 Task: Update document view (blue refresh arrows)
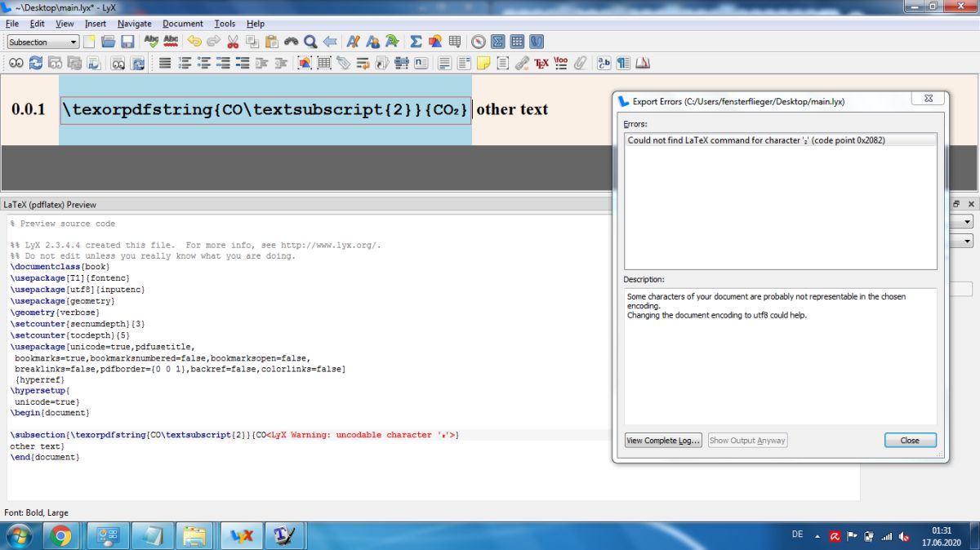36,63
